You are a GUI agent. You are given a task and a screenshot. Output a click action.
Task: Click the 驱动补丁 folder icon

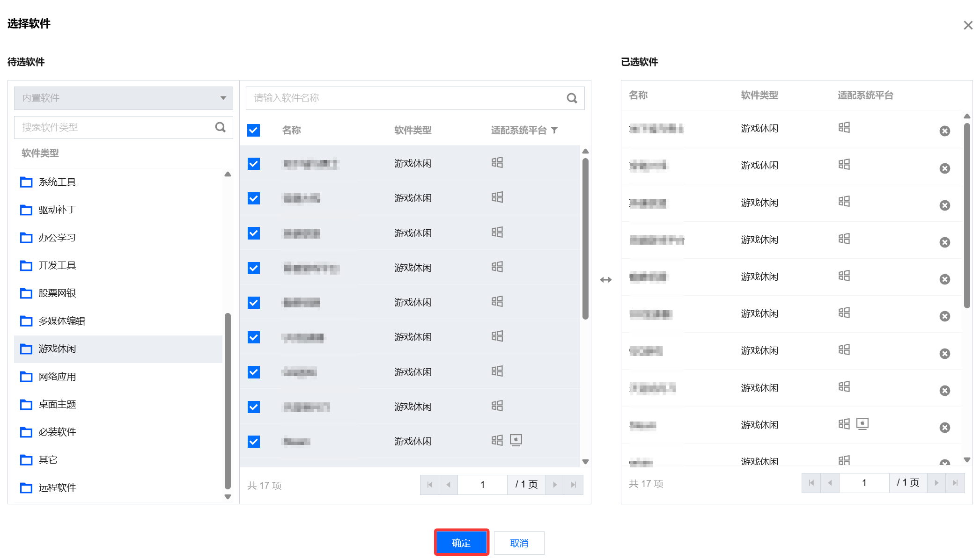click(x=26, y=210)
